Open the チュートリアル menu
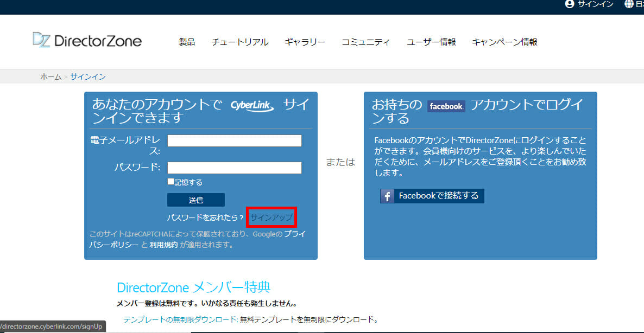Image resolution: width=644 pixels, height=333 pixels. 240,42
